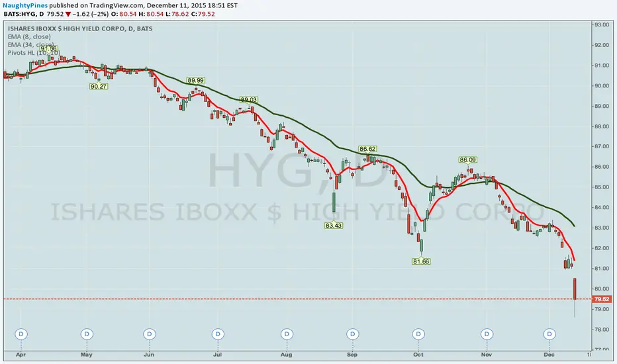The image size is (617, 364).
Task: Click the 92.00 price axis label
Action: point(602,45)
